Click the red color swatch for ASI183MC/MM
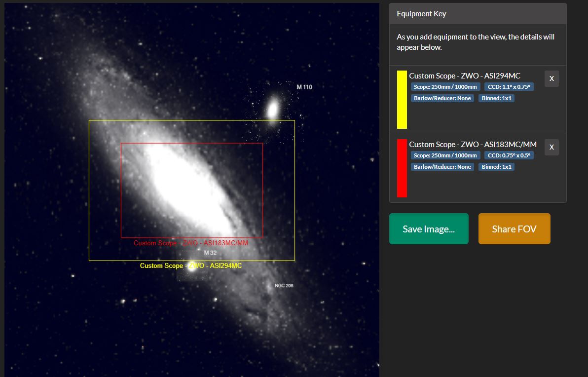588x377 pixels. click(x=402, y=168)
